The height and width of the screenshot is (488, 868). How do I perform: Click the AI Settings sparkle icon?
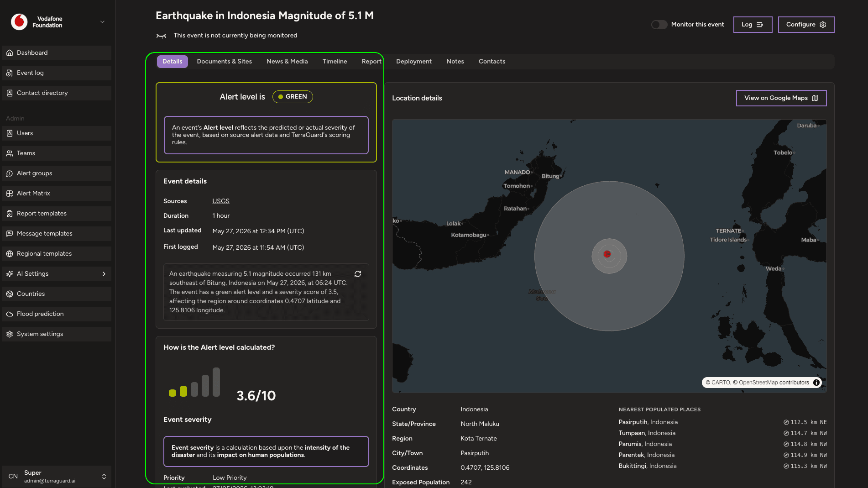point(10,274)
